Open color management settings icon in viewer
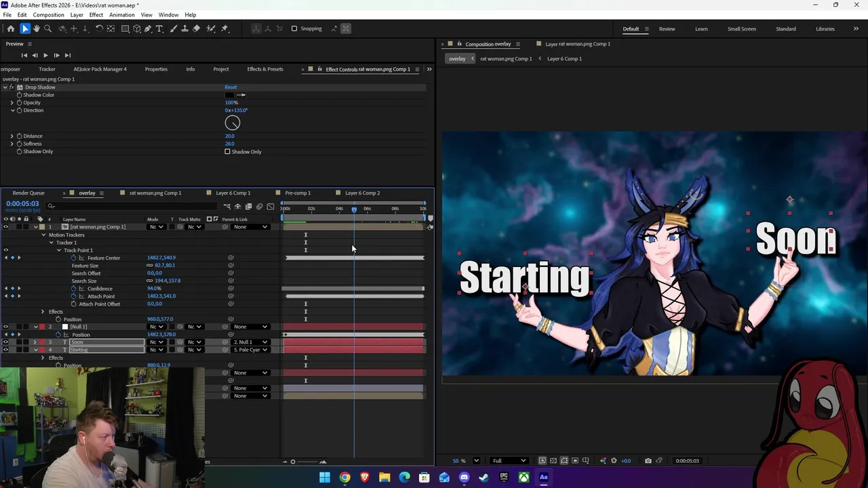 click(603, 461)
